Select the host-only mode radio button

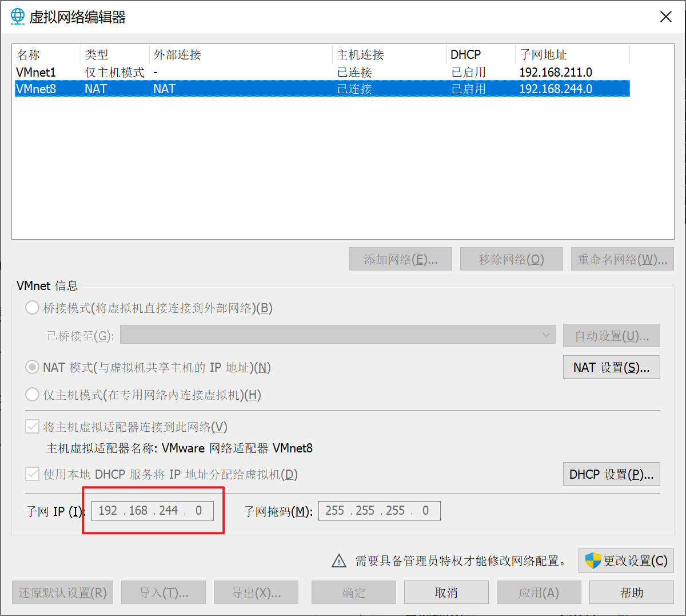coord(33,395)
